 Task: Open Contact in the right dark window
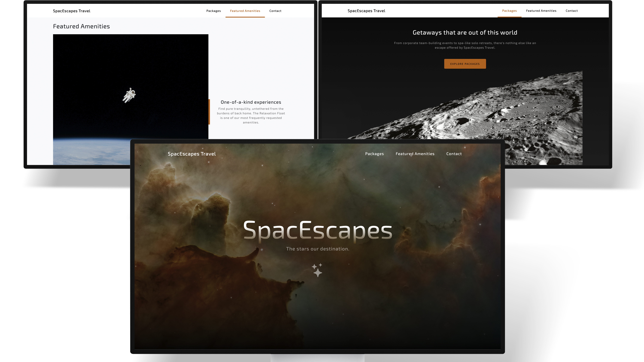572,11
